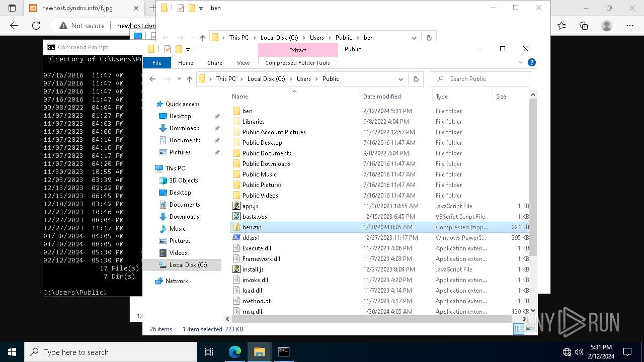Select the Execute.dll file
644x362 pixels.
coord(257,248)
